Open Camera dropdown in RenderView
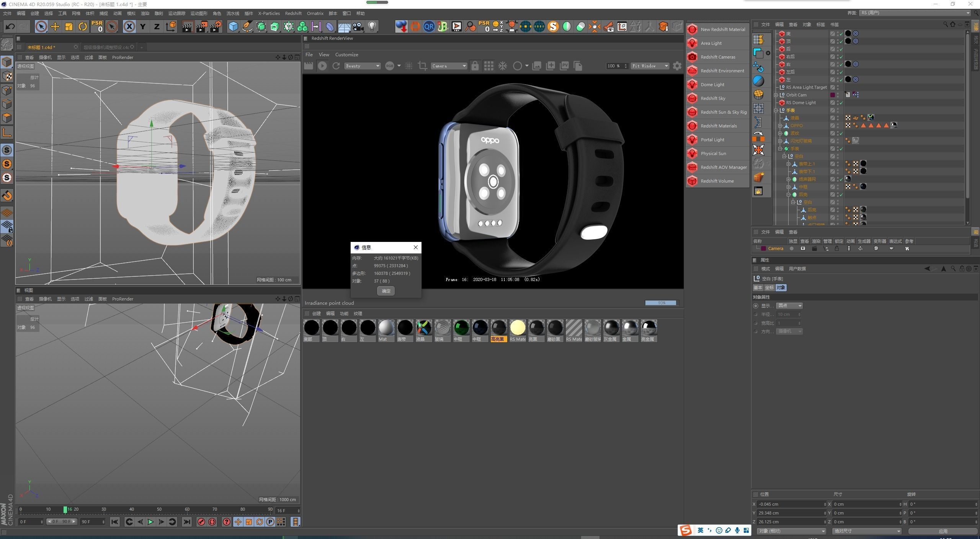980x539 pixels. pos(449,66)
